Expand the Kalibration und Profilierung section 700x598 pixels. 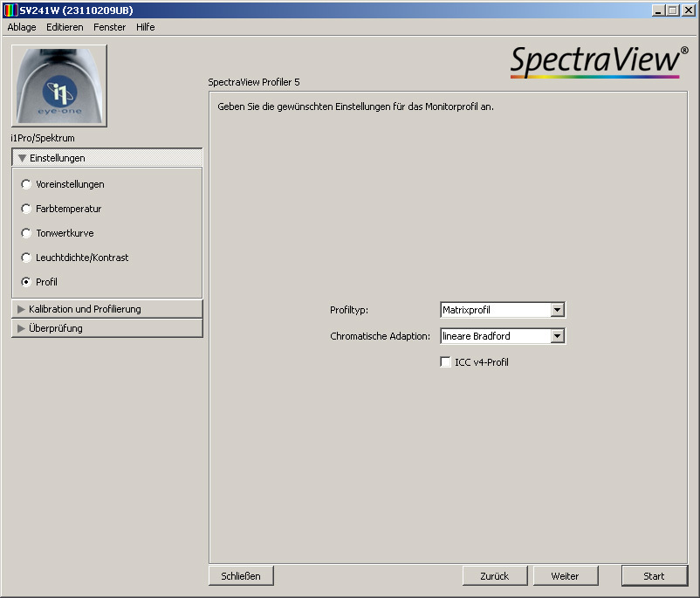(x=107, y=309)
